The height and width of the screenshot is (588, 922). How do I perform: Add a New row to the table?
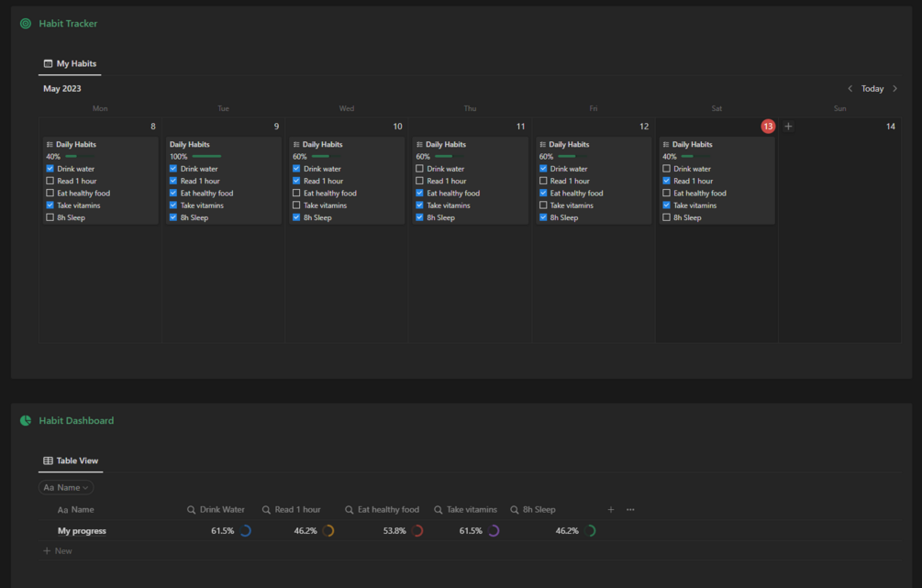pyautogui.click(x=58, y=551)
